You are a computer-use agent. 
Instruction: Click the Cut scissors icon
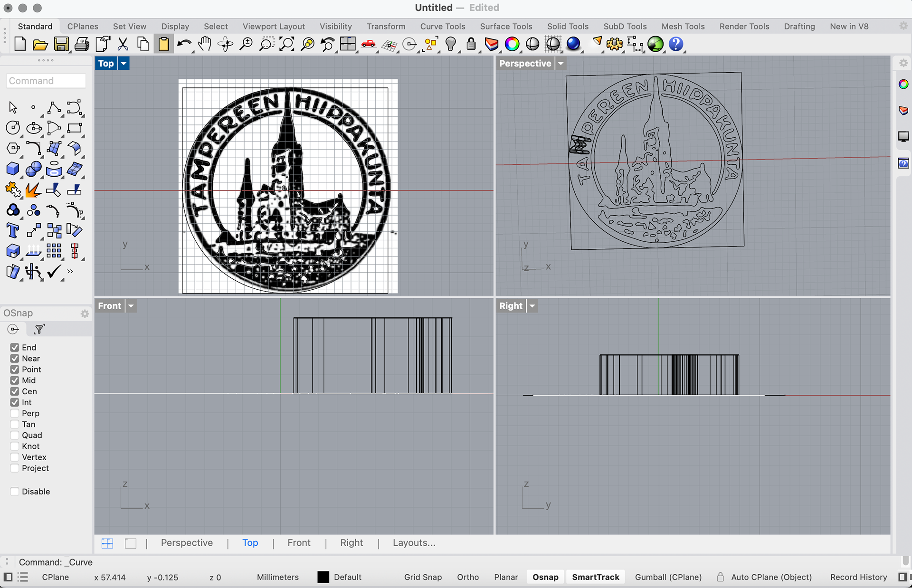pos(123,44)
